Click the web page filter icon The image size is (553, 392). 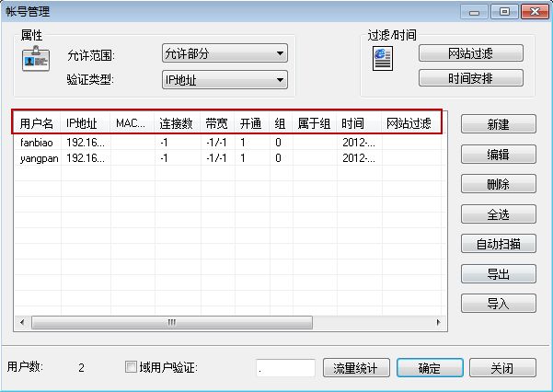pyautogui.click(x=383, y=59)
